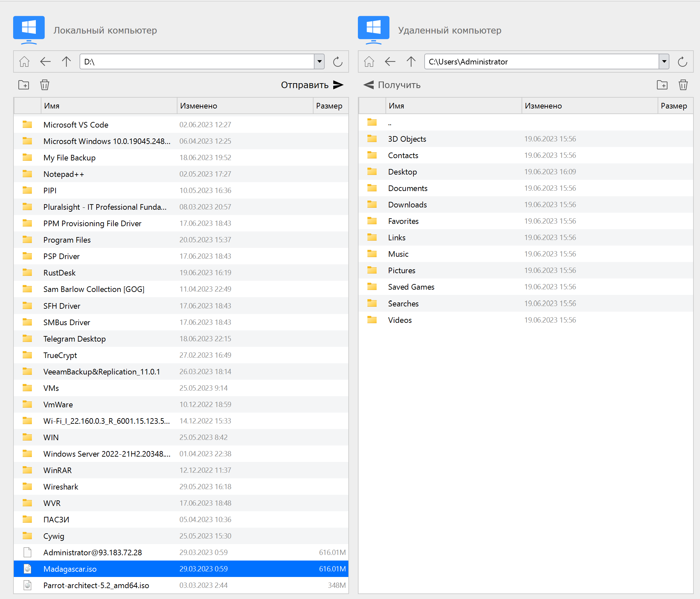Click the remote computer Windows monitor icon
The height and width of the screenshot is (599, 700).
[373, 30]
